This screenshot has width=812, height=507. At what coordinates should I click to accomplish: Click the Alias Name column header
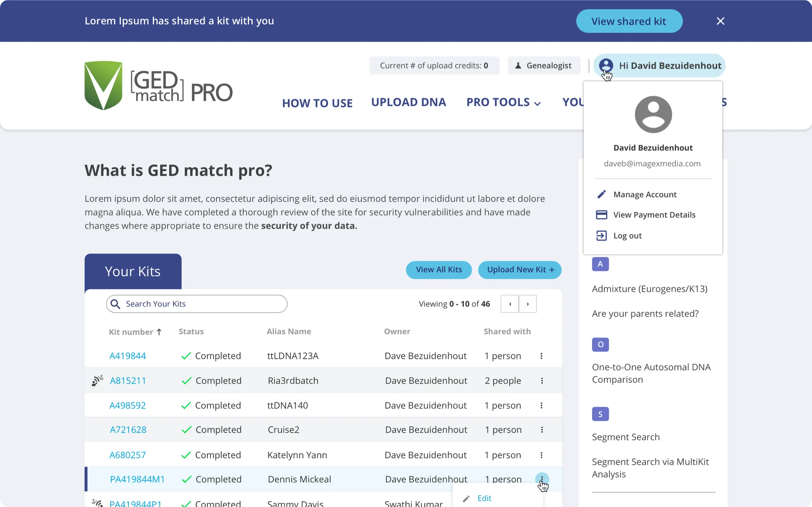tap(289, 331)
